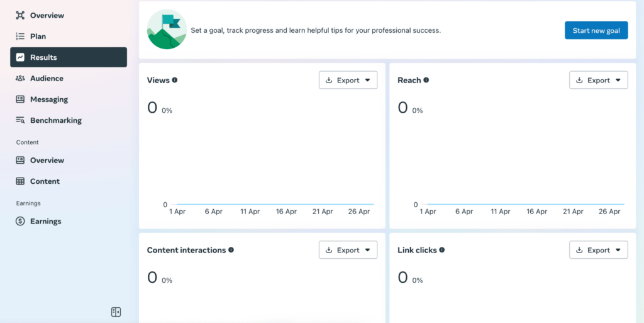
Task: Click the Benchmarking icon in sidebar
Action: pos(20,120)
